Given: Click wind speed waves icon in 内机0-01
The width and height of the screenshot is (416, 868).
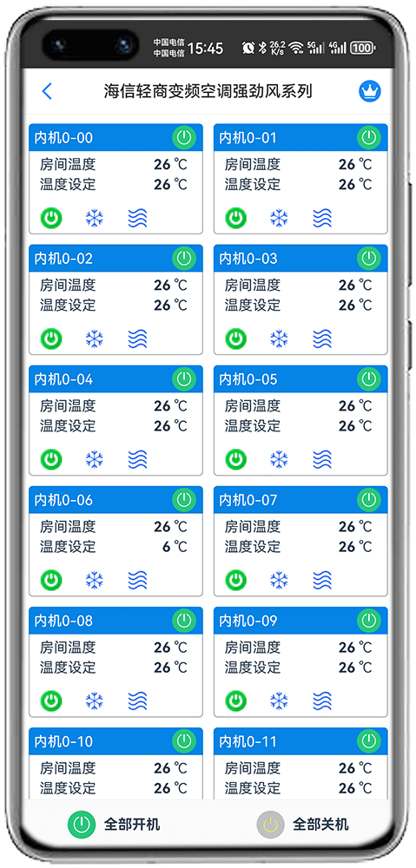Looking at the screenshot, I should point(322,218).
